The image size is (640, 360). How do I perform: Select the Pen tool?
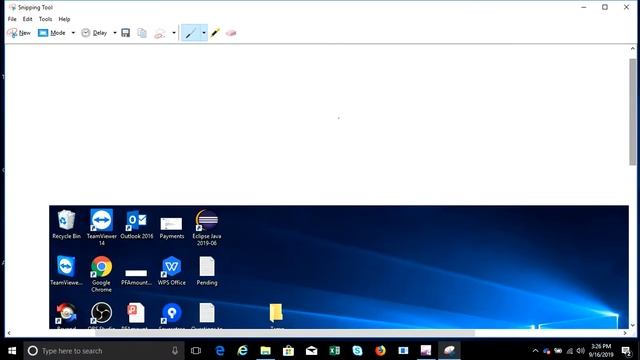pos(191,33)
